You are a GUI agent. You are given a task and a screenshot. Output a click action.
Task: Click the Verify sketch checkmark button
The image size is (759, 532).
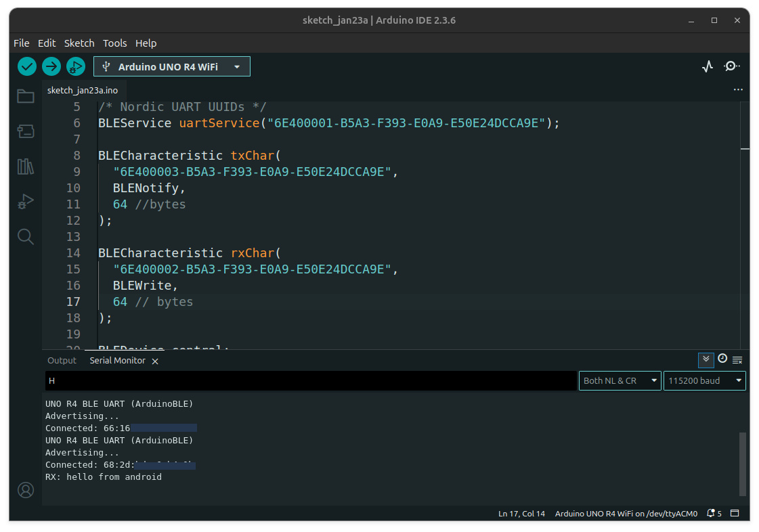[27, 66]
